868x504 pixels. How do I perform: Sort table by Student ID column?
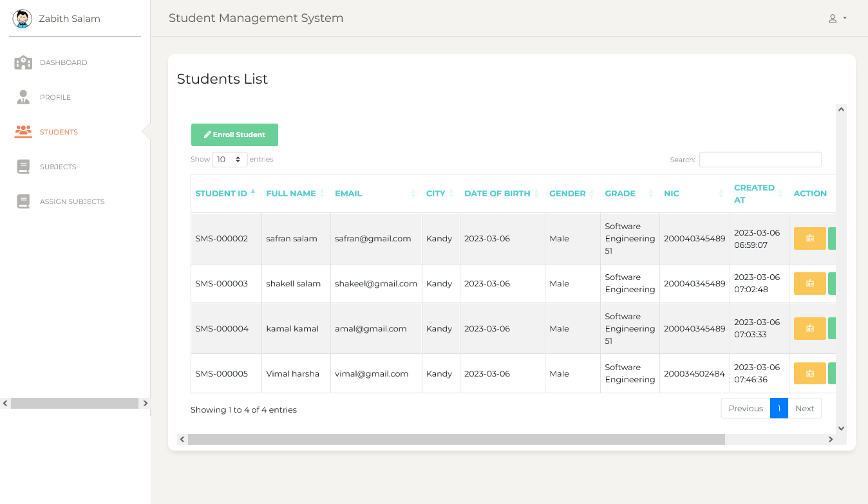(226, 193)
